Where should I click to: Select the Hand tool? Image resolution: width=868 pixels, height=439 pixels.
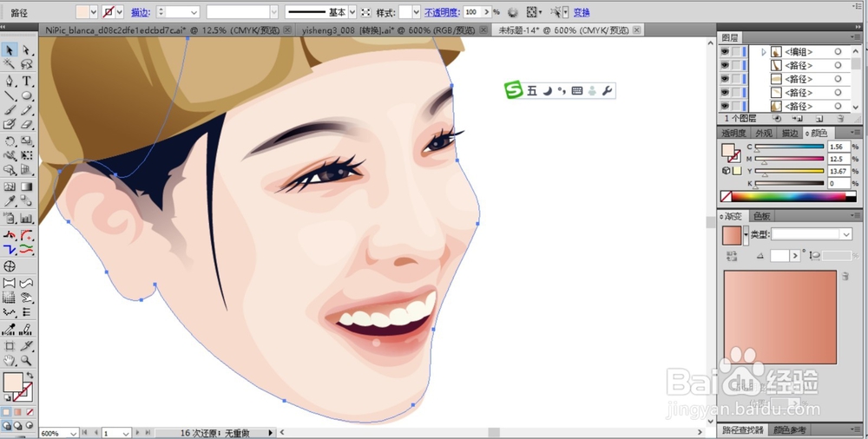click(10, 360)
